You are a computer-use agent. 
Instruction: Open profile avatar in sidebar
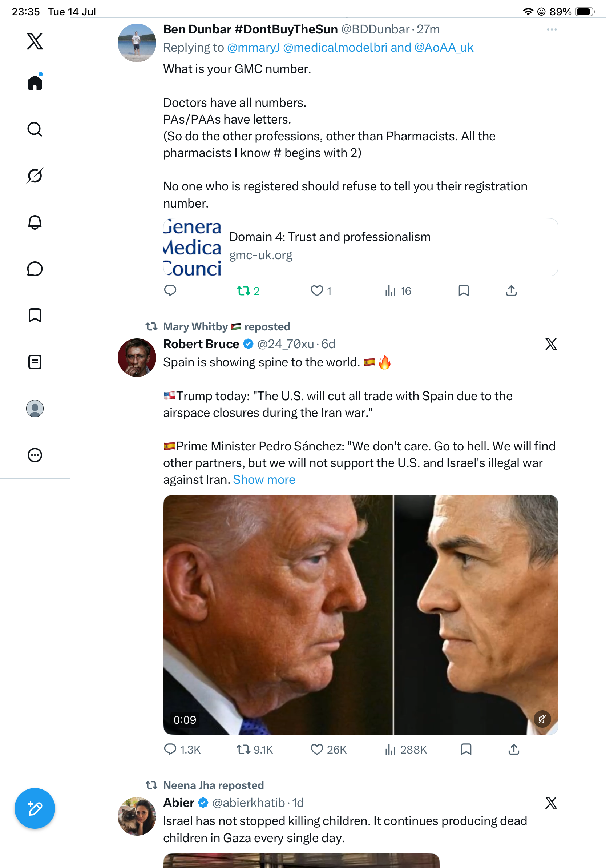[x=35, y=408]
